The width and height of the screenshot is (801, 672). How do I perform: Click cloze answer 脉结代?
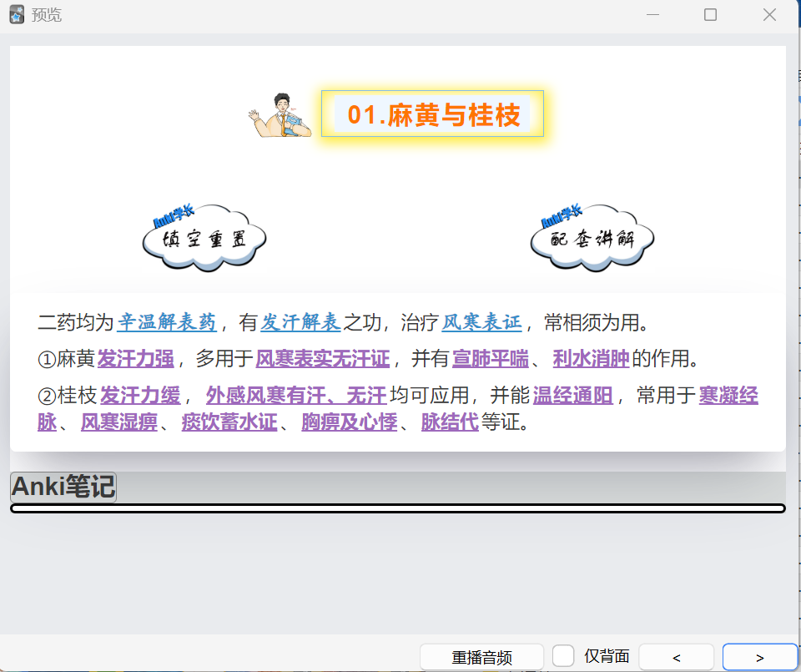pos(450,422)
